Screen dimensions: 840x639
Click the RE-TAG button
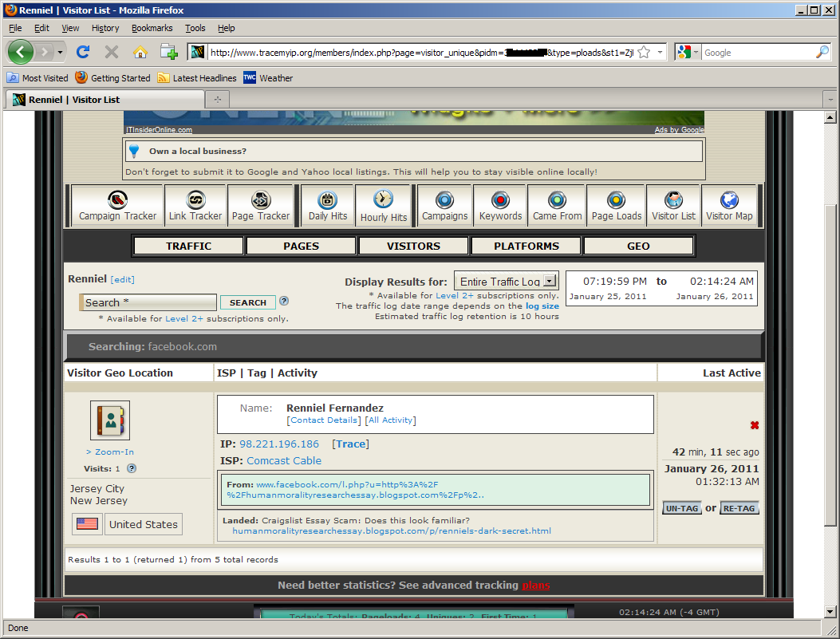739,508
